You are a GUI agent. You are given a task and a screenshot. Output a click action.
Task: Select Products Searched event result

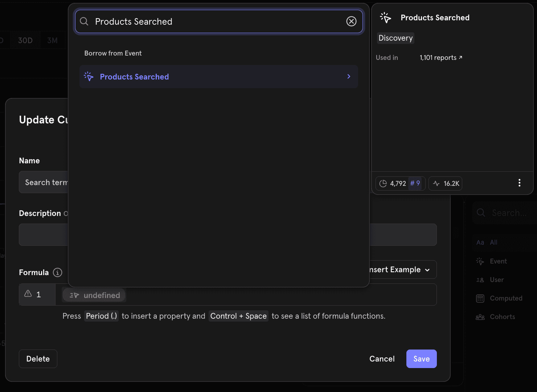[134, 77]
